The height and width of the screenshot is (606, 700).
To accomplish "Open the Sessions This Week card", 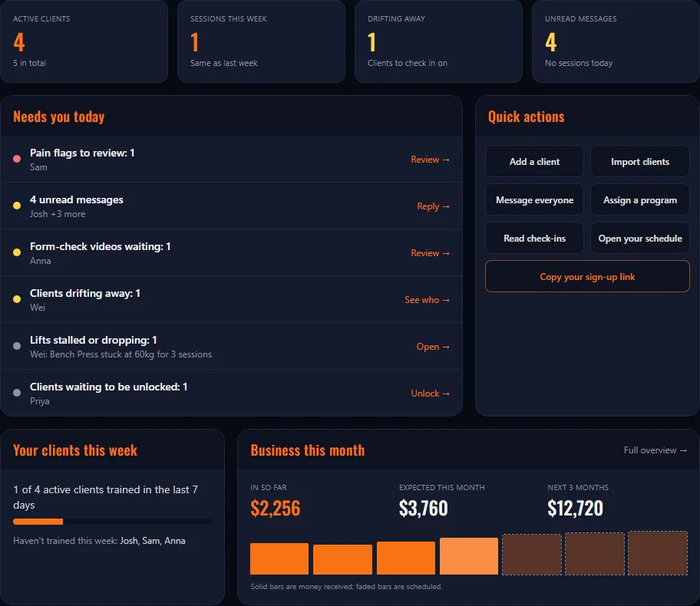I will tap(261, 41).
